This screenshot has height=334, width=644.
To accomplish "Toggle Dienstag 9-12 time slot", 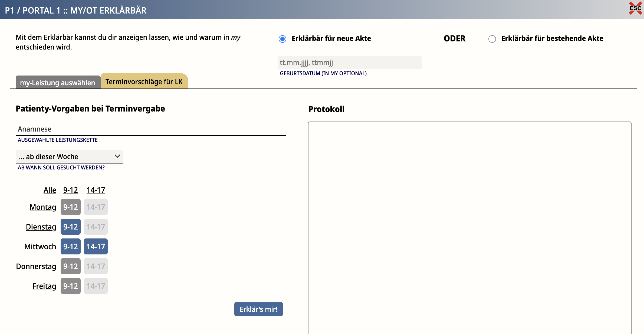I will tap(70, 227).
